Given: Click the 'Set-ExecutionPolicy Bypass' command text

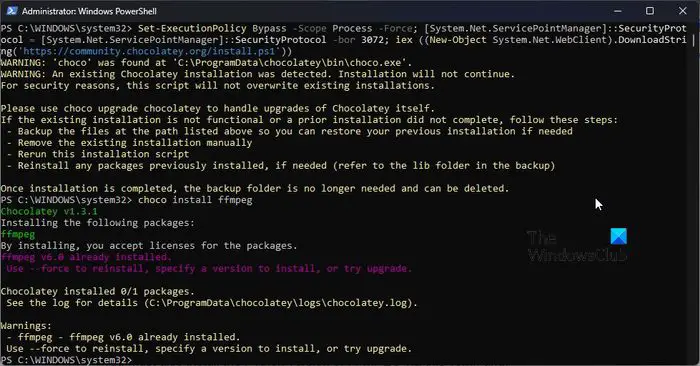Looking at the screenshot, I should 212,29.
